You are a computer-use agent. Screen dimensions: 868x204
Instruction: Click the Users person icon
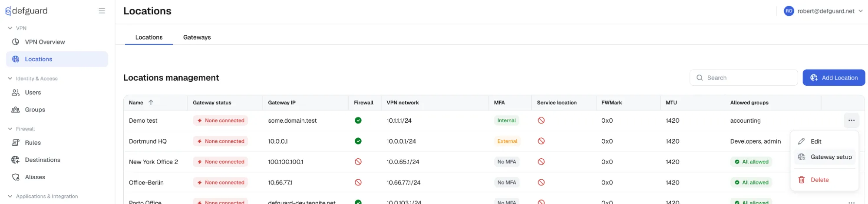point(16,92)
